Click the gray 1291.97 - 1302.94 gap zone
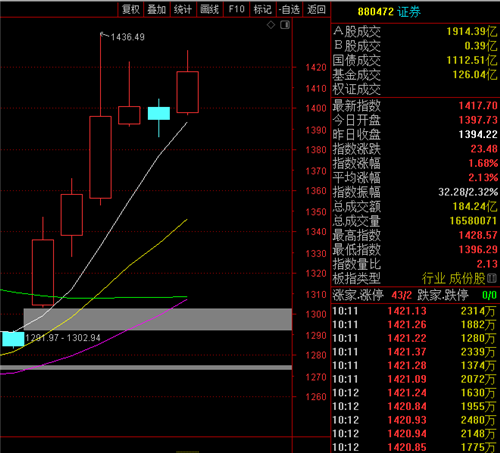Image resolution: width=500 pixels, height=453 pixels. [158, 319]
